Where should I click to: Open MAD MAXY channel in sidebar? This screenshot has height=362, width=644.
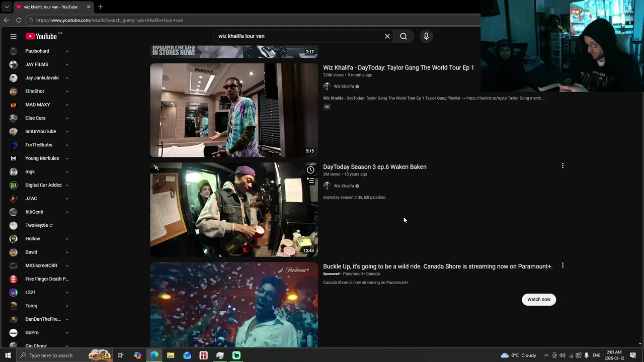point(39,105)
